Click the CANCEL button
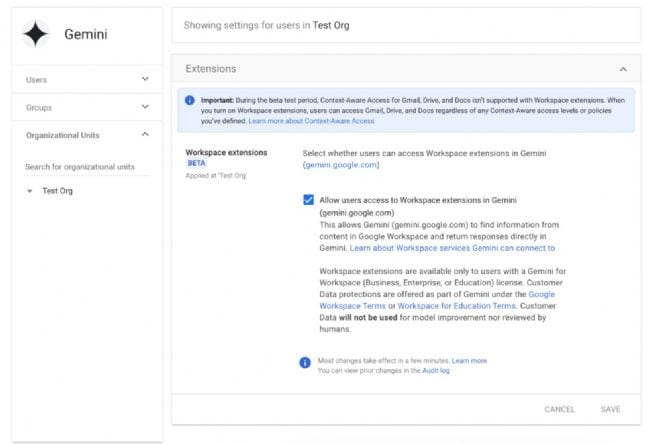Image resolution: width=647 pixels, height=444 pixels. pyautogui.click(x=559, y=409)
